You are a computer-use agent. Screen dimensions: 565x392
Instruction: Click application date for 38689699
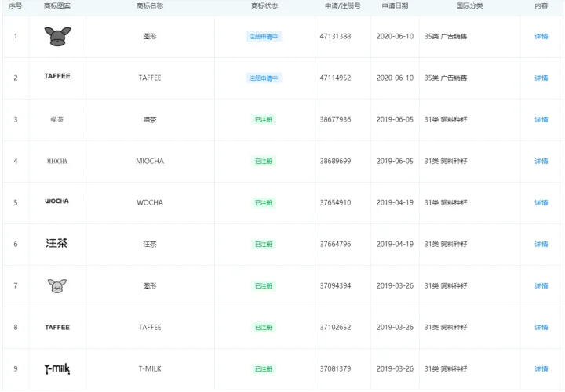point(395,161)
